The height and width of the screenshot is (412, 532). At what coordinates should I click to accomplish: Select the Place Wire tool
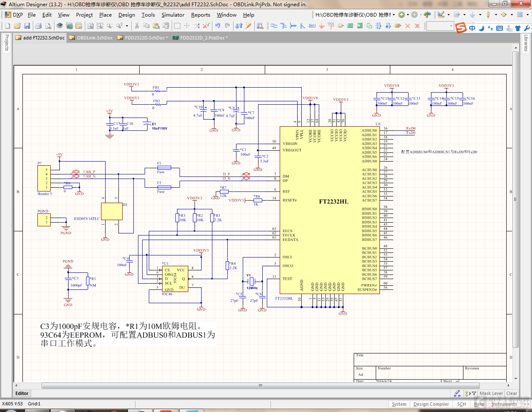click(274, 26)
